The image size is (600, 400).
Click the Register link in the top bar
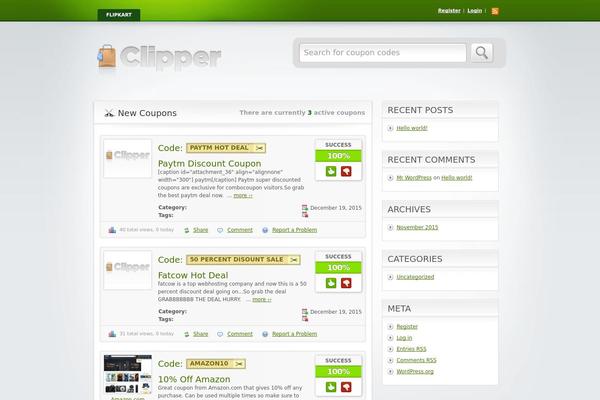click(x=449, y=11)
